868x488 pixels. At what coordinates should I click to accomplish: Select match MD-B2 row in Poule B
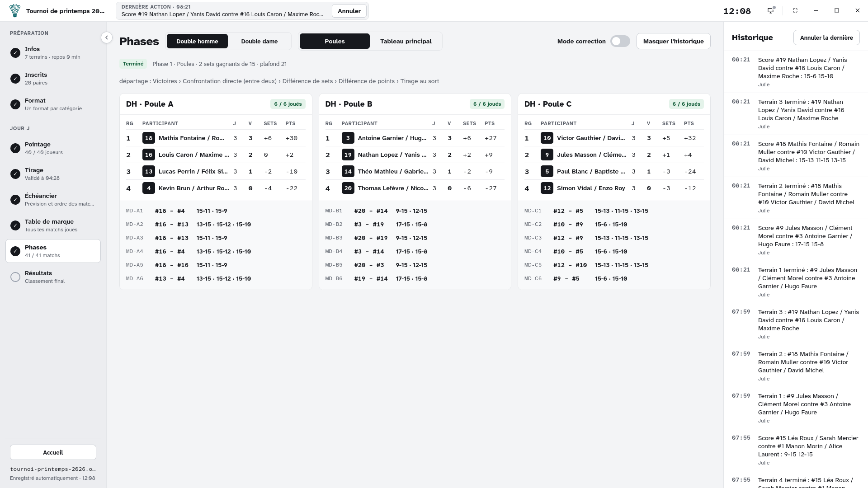[x=415, y=225]
